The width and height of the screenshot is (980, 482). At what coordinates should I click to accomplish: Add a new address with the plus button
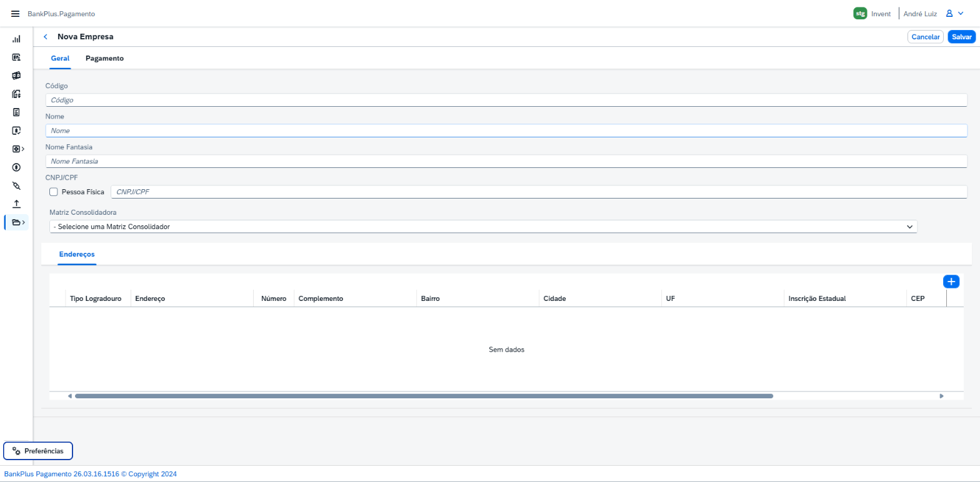point(951,282)
